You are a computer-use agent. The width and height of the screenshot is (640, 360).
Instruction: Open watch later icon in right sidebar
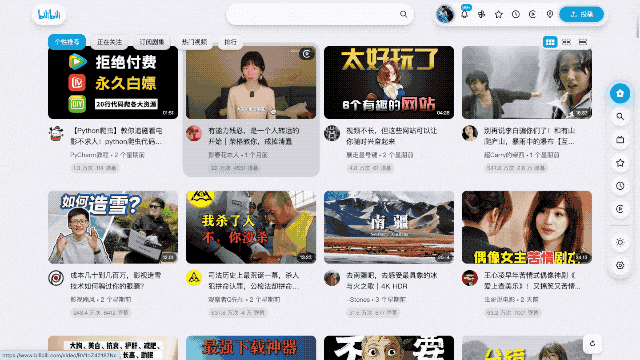(x=620, y=209)
